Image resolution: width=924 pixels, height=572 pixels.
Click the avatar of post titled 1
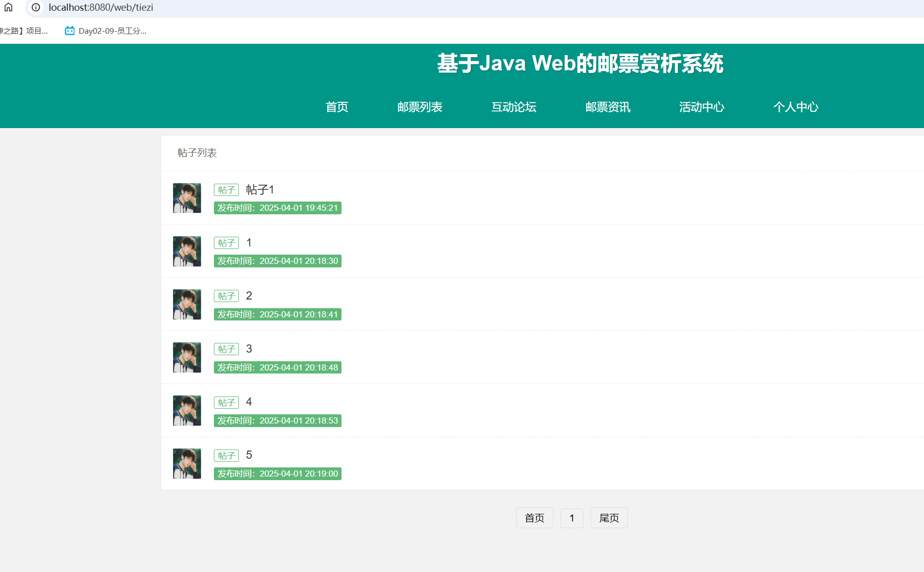[x=187, y=251]
